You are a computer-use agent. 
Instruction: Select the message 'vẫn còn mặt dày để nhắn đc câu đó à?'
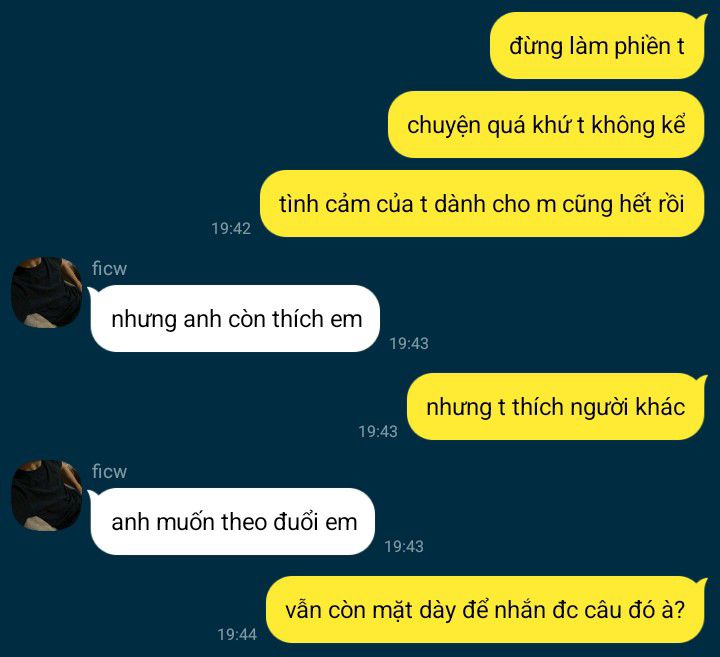click(485, 610)
